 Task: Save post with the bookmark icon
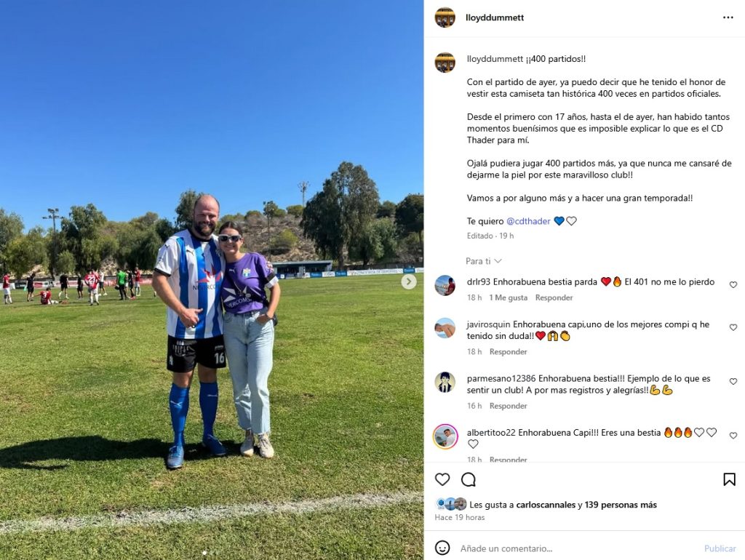(x=729, y=479)
